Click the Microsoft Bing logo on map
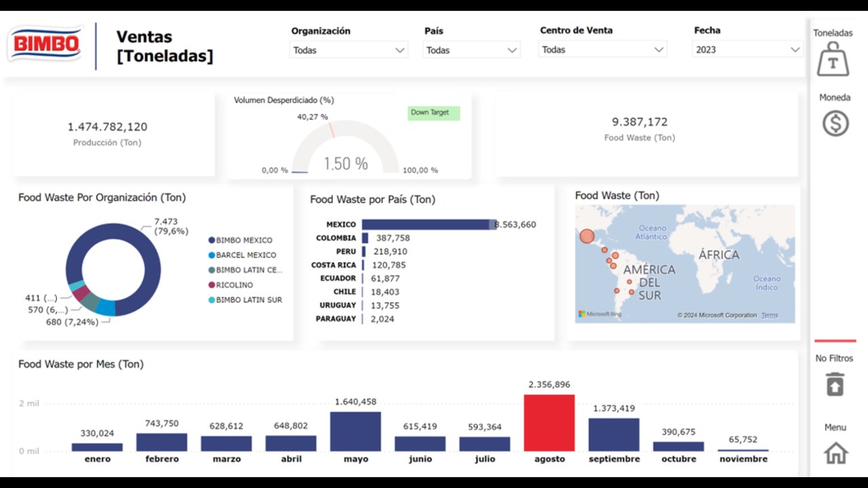This screenshot has width=868, height=488. tap(599, 314)
